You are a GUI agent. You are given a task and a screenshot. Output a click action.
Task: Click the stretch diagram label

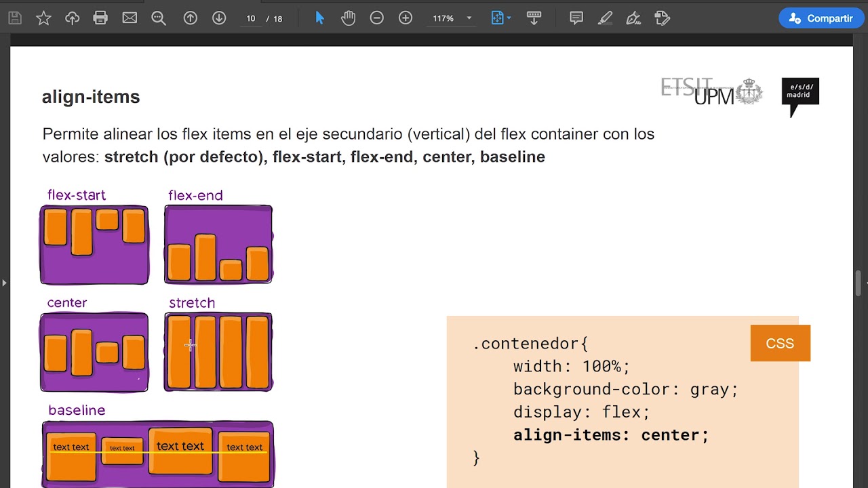[x=192, y=303]
